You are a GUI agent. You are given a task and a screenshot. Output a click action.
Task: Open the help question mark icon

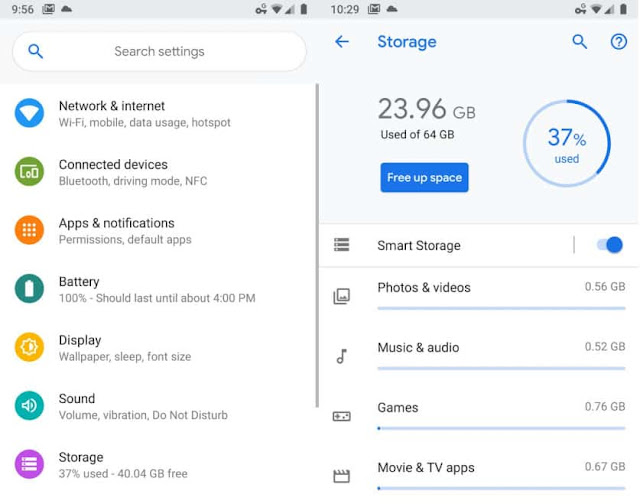tap(619, 42)
